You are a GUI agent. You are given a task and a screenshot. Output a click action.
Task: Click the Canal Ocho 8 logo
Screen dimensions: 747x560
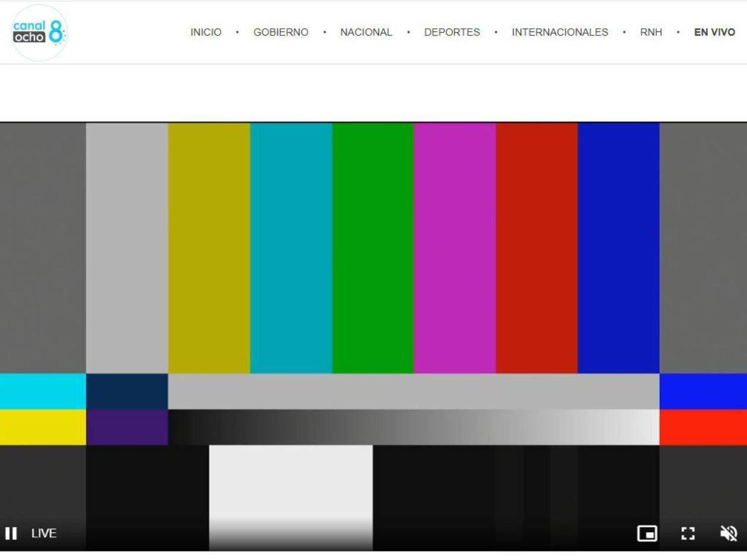coord(39,33)
